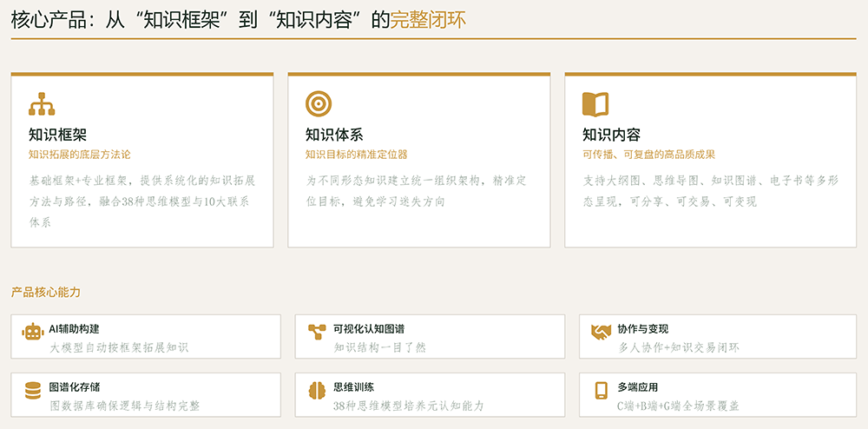Click the paragraph starting 为不同形态知识建立

pyautogui.click(x=416, y=191)
